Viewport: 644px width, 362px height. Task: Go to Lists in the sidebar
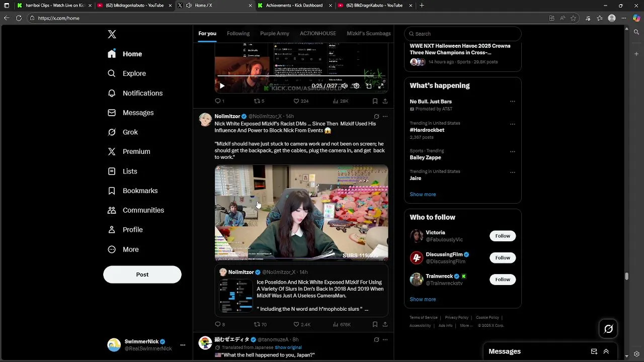pos(122,171)
